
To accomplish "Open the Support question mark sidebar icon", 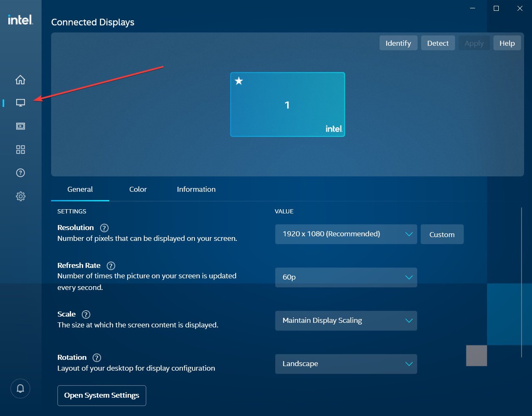I will point(20,173).
